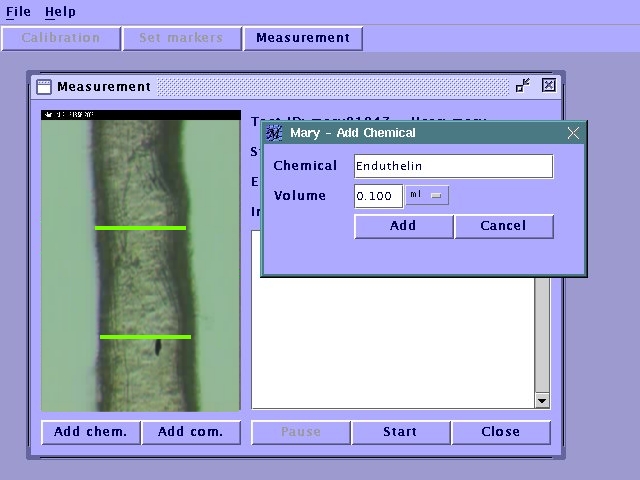Close the Measurement internal window
Image resolution: width=640 pixels, height=480 pixels.
pos(549,85)
